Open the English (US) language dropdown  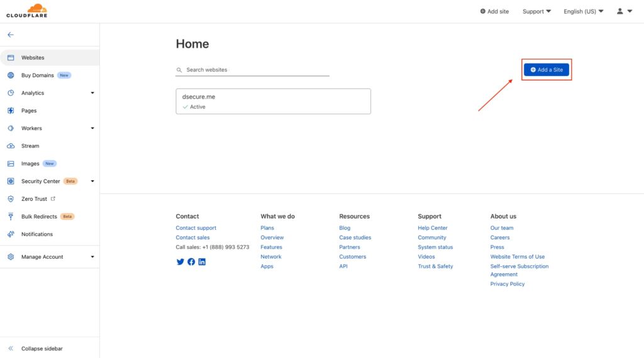[583, 11]
